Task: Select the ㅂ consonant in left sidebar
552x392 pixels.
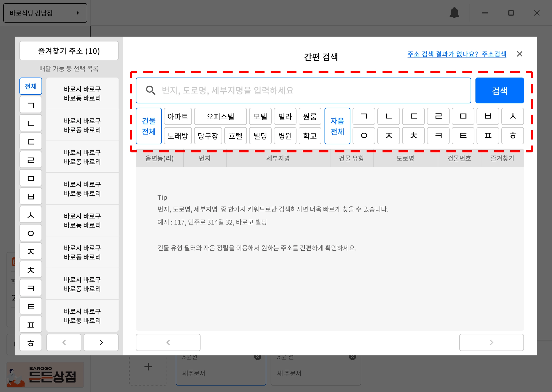Action: [x=31, y=196]
